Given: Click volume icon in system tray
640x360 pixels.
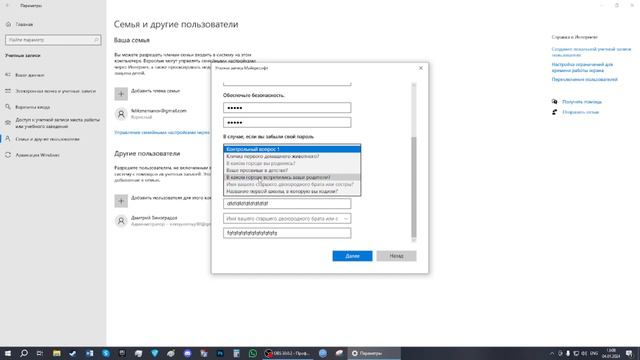Looking at the screenshot, I should point(584,353).
